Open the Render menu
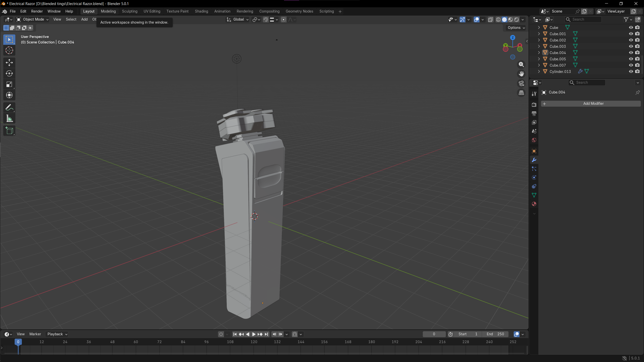 coord(37,11)
